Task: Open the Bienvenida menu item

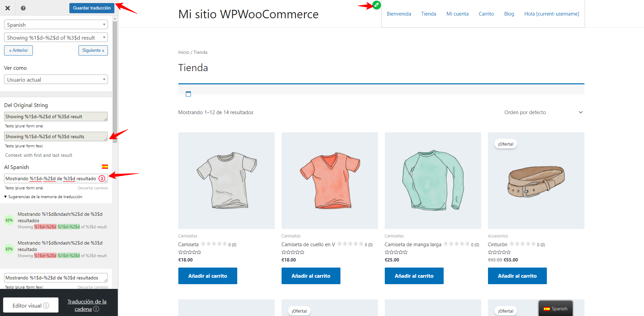Action: [x=399, y=14]
